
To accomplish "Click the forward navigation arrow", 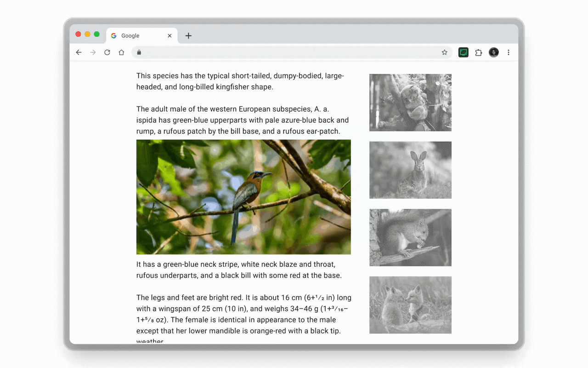I will tap(93, 52).
